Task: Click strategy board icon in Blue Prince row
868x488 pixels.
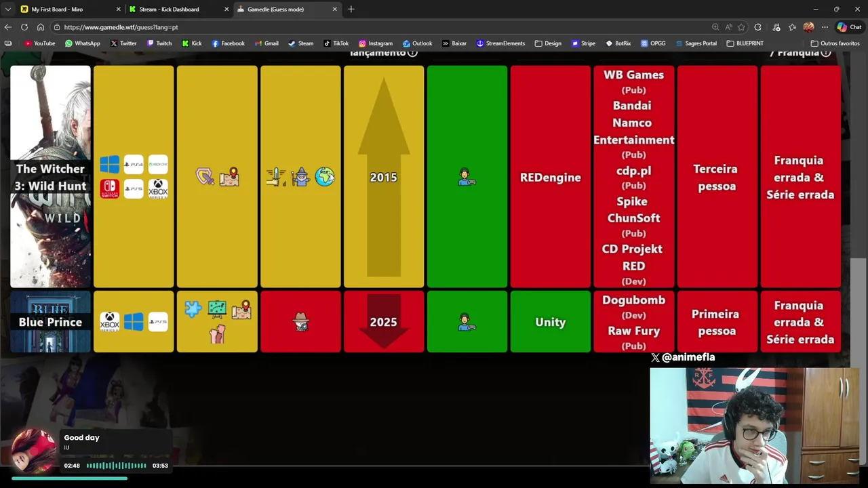Action: [217, 310]
